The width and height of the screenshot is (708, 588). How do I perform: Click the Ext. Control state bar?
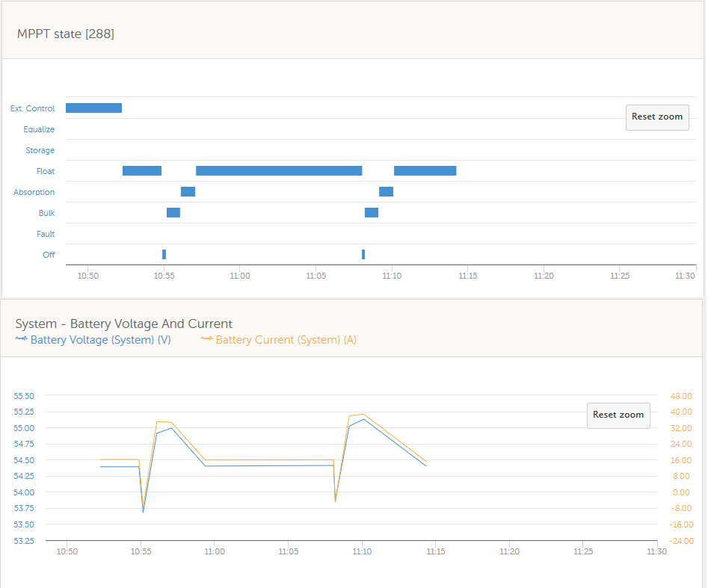coord(93,108)
